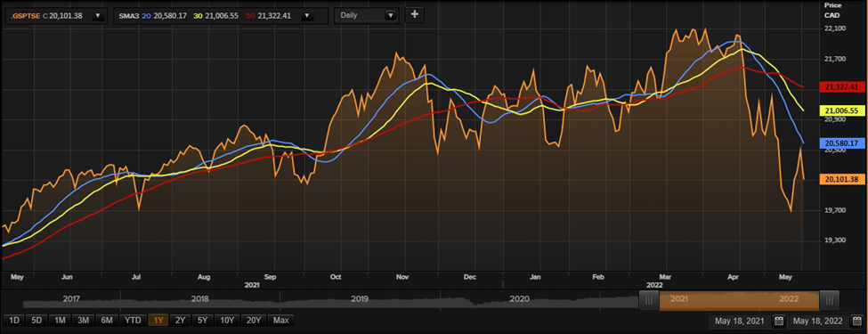This screenshot has height=334, width=868.
Task: Grab the left range slider handle
Action: (649, 300)
